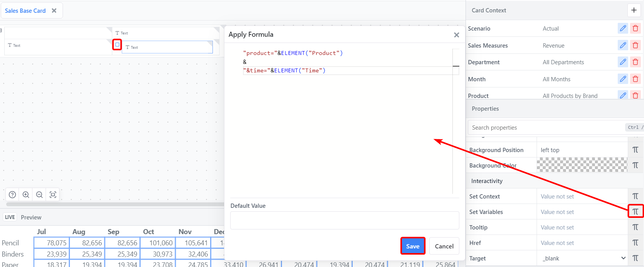Viewport: 644px width, 267px height.
Task: Delete the Month context row
Action: point(636,79)
